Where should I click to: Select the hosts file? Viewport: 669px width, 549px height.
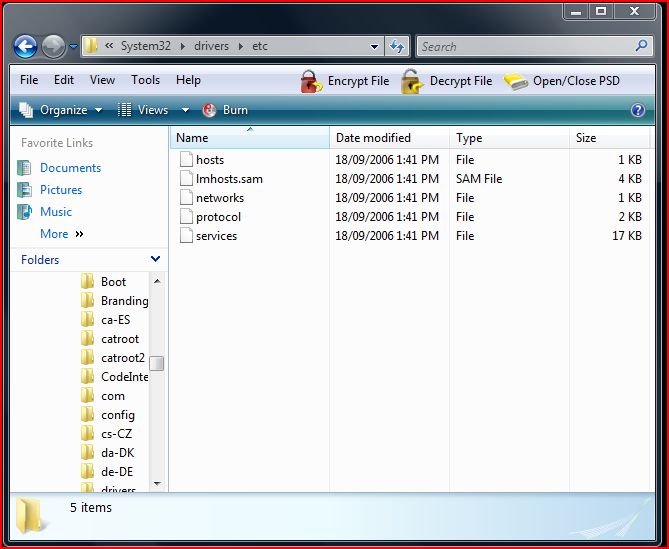[x=210, y=160]
